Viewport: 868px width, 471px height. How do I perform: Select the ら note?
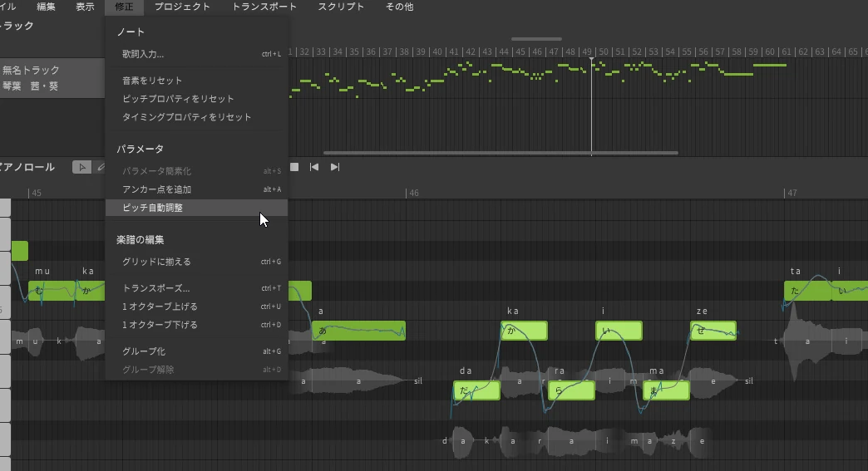point(571,390)
